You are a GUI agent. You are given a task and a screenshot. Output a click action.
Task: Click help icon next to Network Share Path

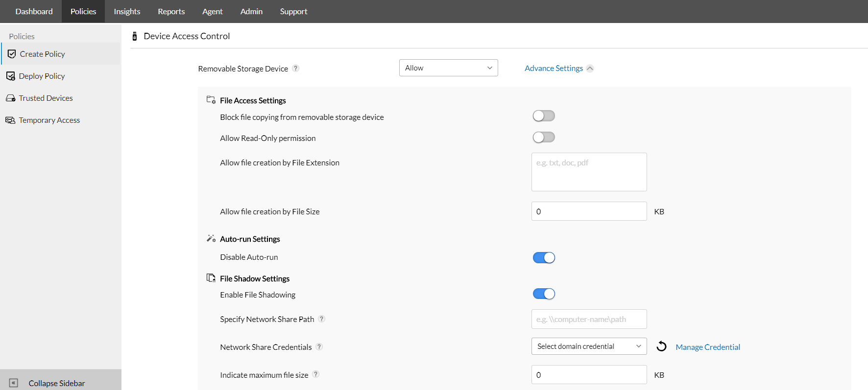(322, 319)
